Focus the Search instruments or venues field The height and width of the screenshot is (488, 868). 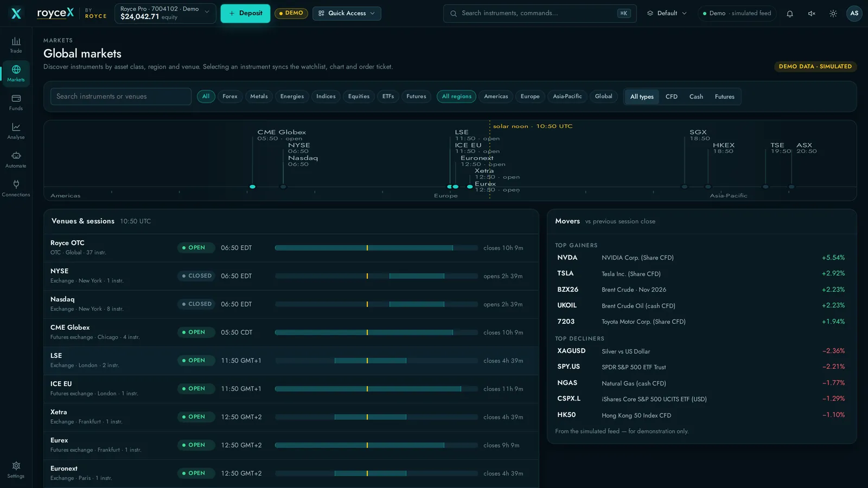coord(121,97)
